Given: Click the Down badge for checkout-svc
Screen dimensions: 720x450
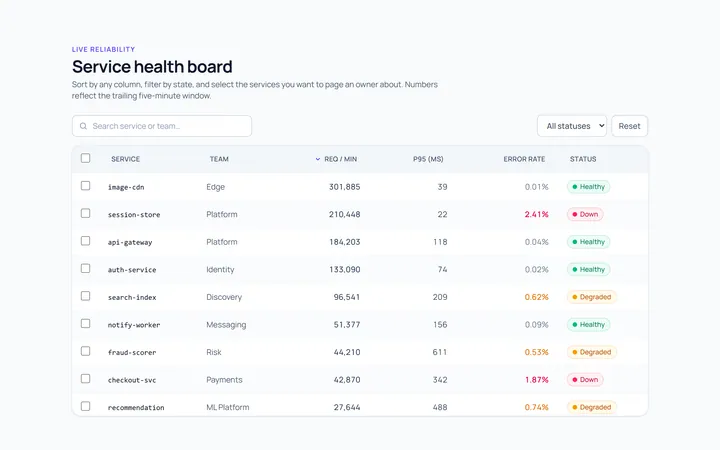Looking at the screenshot, I should click(585, 380).
